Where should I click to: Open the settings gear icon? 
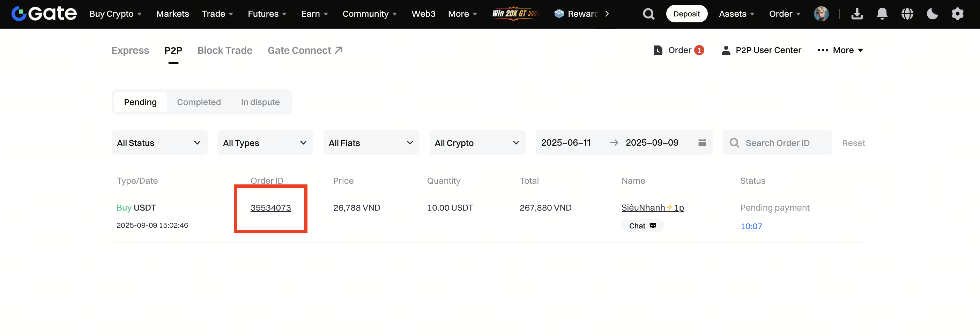click(957, 14)
